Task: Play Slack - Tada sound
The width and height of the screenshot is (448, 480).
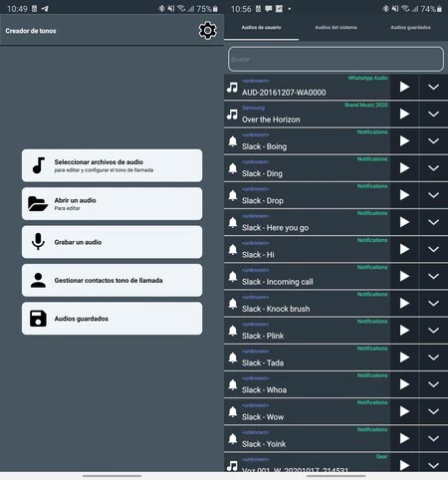Action: click(404, 358)
